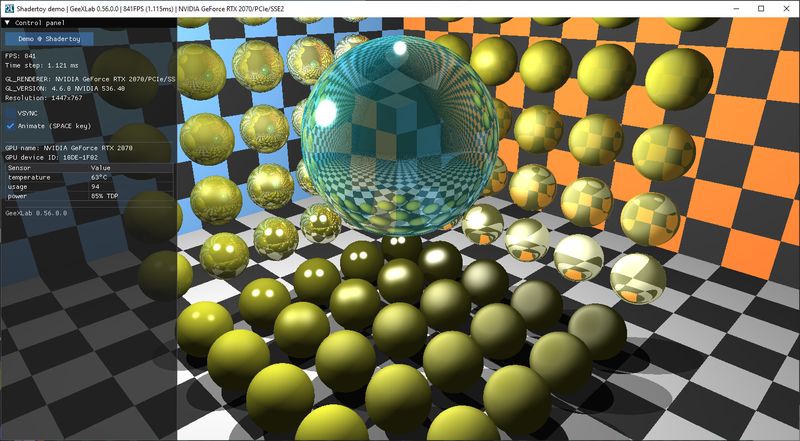Click the temperature row label

pos(29,177)
